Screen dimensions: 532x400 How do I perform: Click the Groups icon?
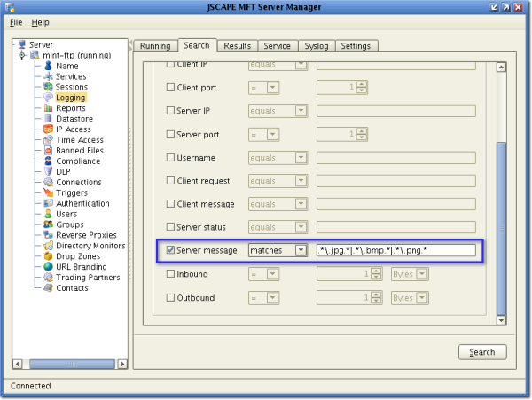(x=48, y=224)
